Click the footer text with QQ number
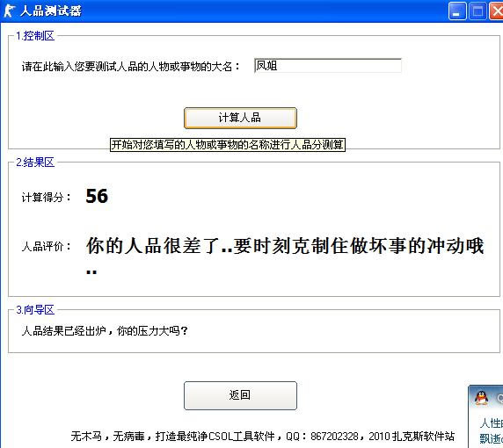The image size is (503, 448). (262, 437)
